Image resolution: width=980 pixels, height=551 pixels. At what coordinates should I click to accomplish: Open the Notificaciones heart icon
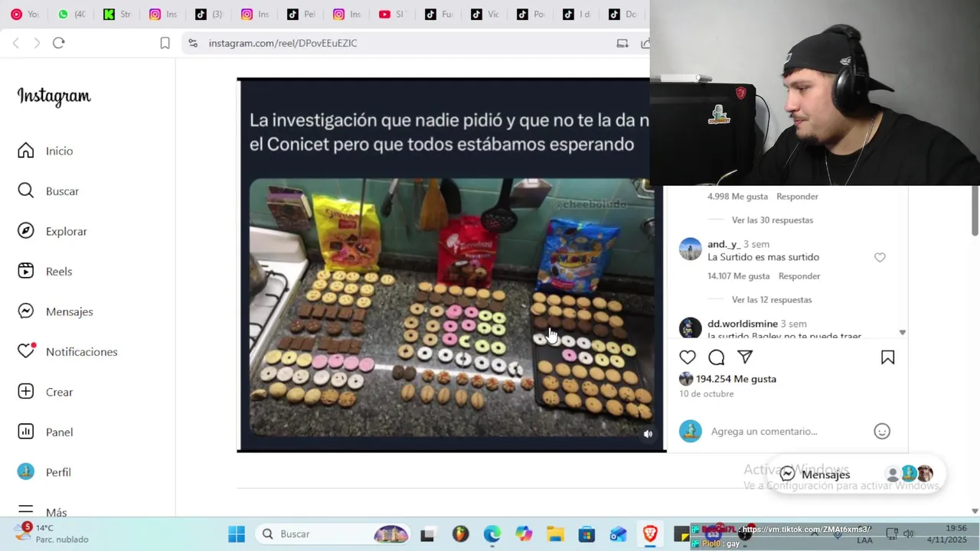pos(26,351)
